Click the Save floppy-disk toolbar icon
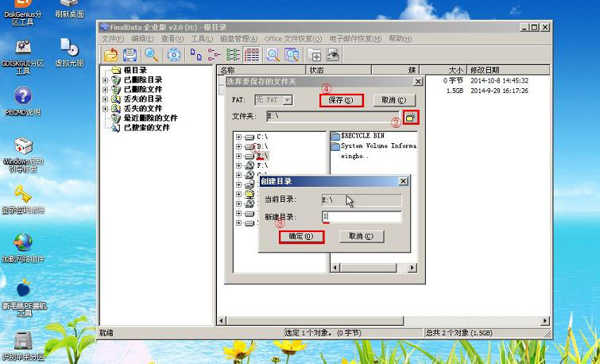Screen dimensions: 600x364 130,55
